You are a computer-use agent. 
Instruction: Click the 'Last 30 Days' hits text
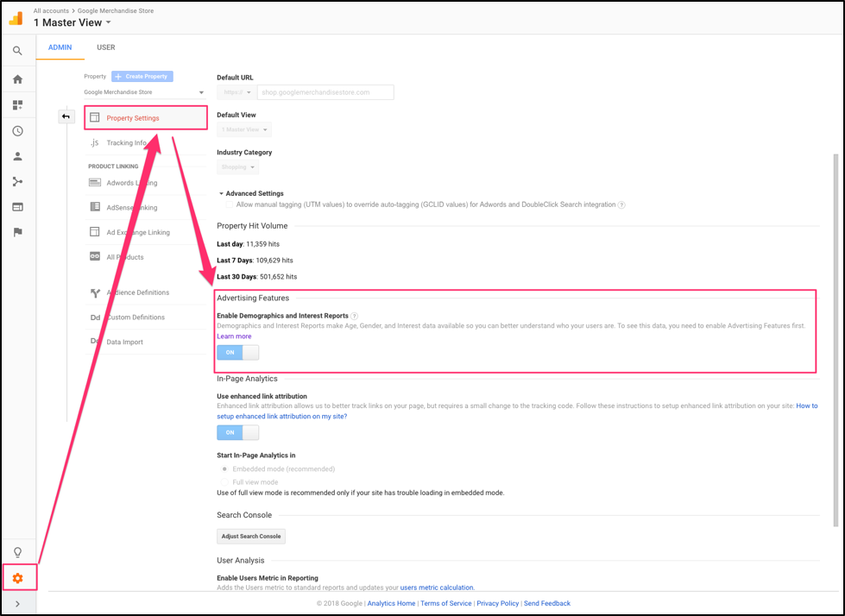[257, 277]
